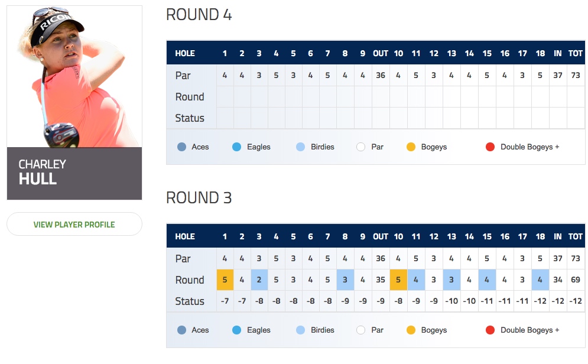Click the Birdies legend dot in Round 4
588x364 pixels.
point(300,147)
